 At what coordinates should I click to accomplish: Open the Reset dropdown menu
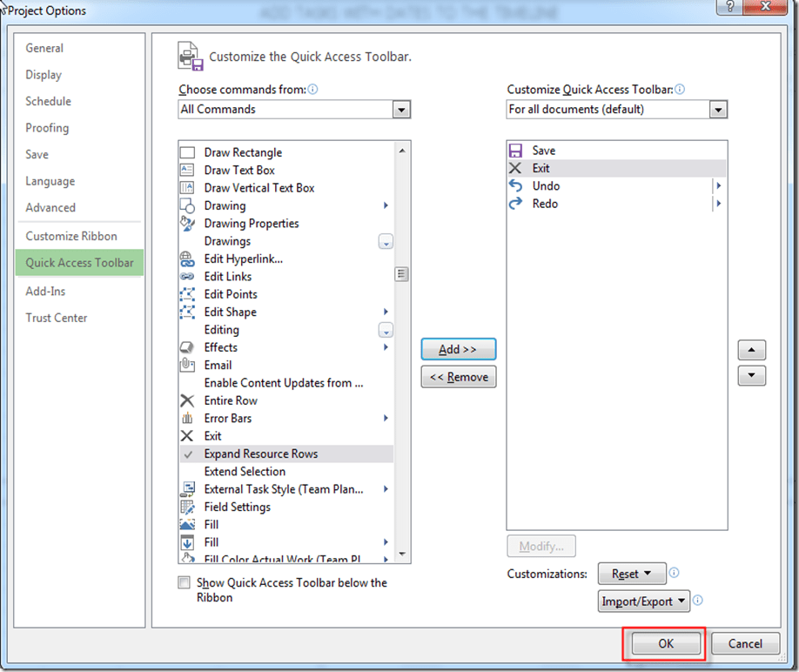[x=632, y=573]
